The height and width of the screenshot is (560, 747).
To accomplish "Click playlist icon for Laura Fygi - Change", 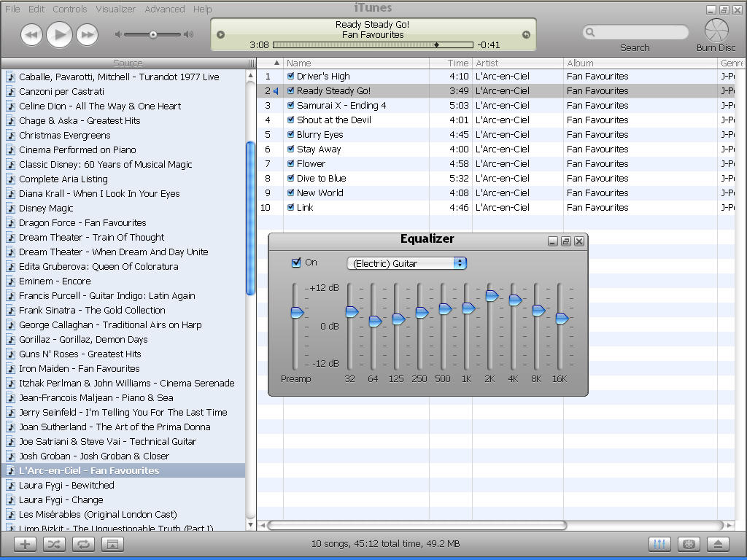I will click(10, 500).
